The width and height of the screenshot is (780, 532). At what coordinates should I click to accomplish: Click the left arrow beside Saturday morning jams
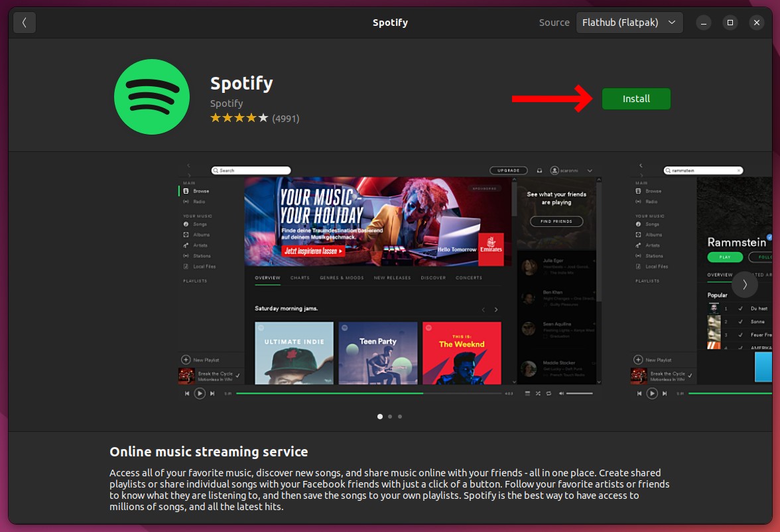(483, 310)
